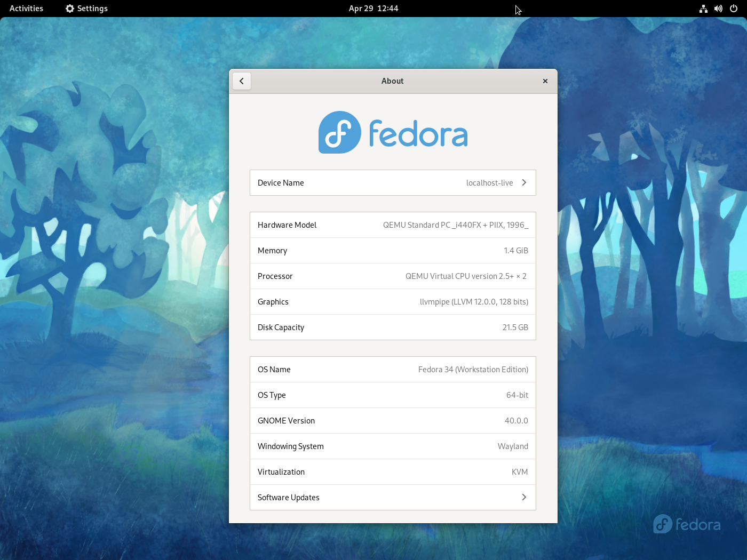This screenshot has width=747, height=560.
Task: Select the Memory label
Action: [272, 251]
